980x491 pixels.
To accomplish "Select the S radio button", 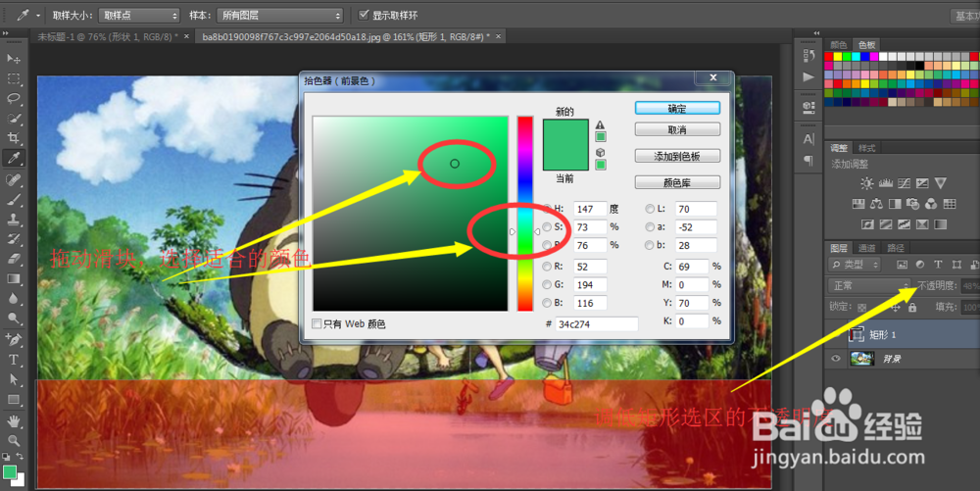I will [548, 226].
